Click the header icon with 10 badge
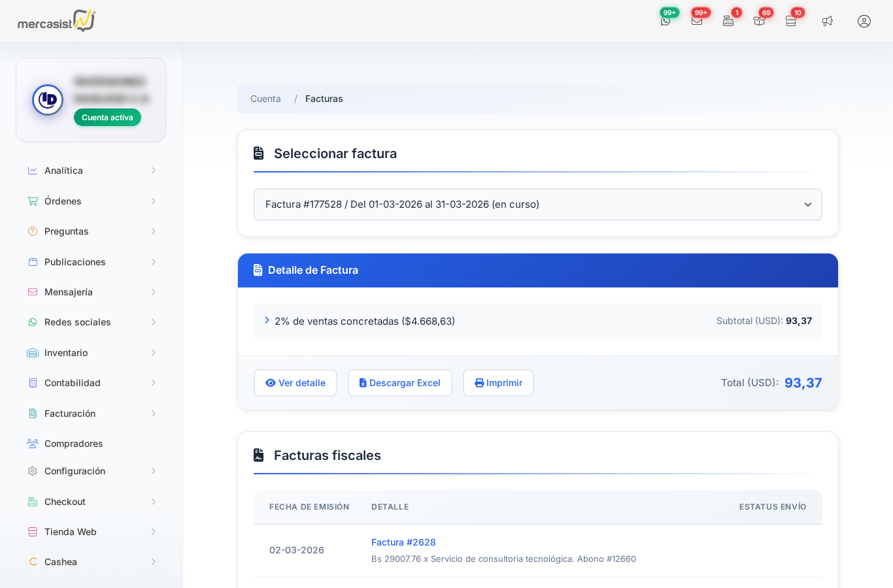Screen dimensions: 893x588 click(x=791, y=21)
